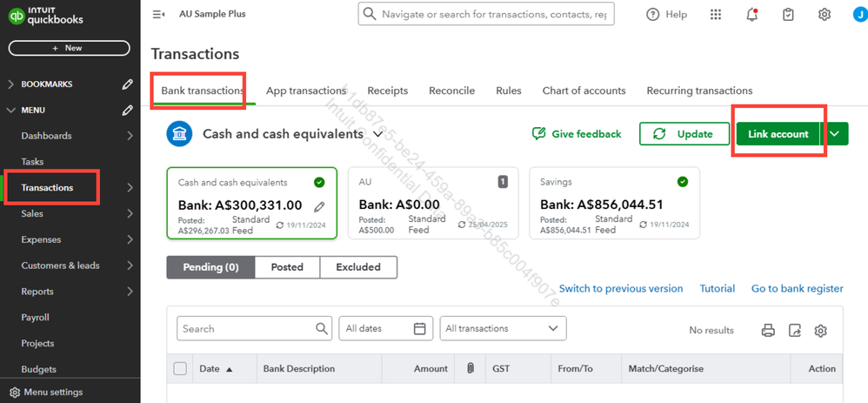This screenshot has height=403, width=868.
Task: Follow the Go to bank register link
Action: (x=797, y=288)
